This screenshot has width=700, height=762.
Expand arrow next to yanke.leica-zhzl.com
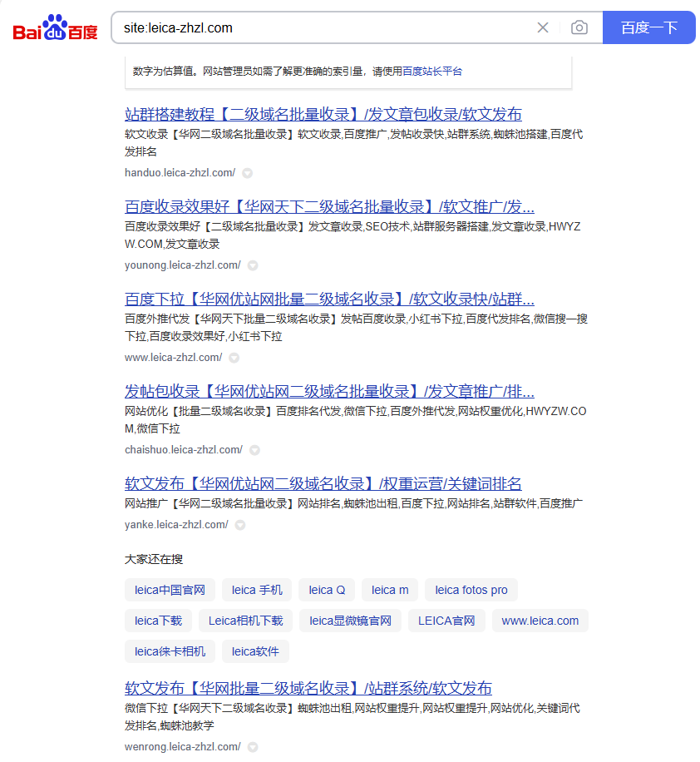point(240,525)
